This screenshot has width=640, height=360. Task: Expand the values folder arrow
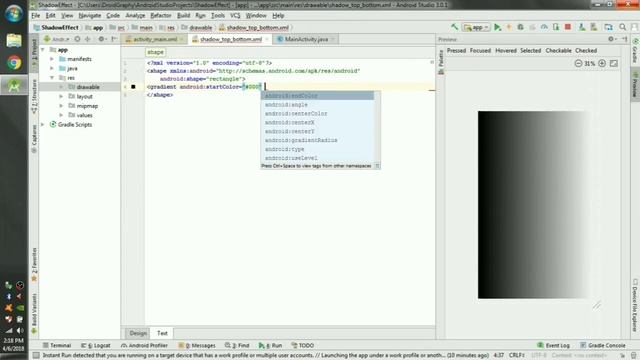coord(61,115)
